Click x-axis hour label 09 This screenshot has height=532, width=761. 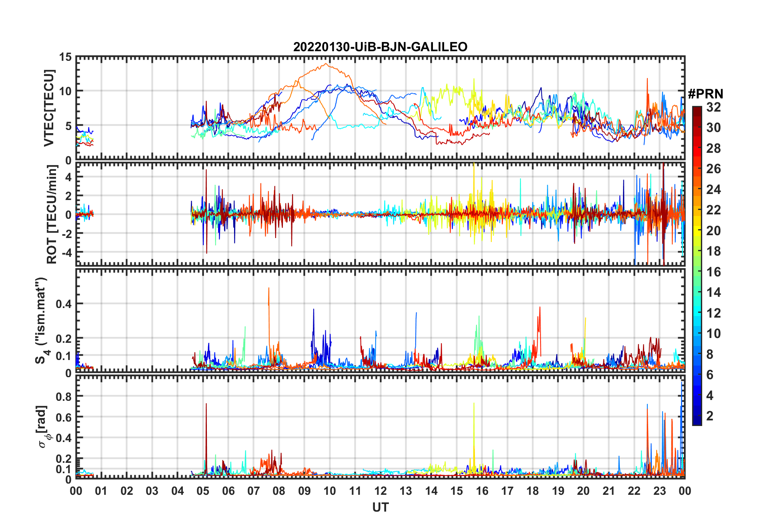click(x=304, y=491)
